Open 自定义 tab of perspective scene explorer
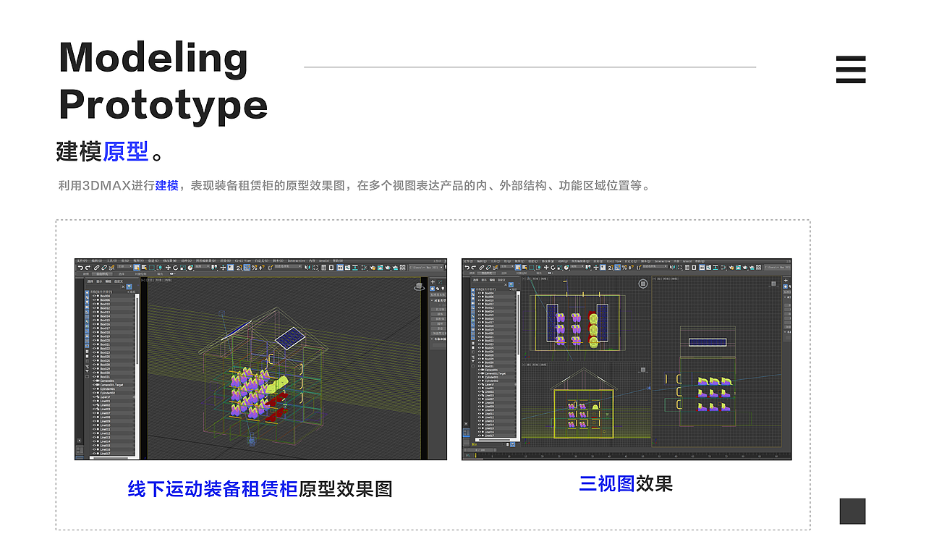926x560 pixels. tap(119, 281)
